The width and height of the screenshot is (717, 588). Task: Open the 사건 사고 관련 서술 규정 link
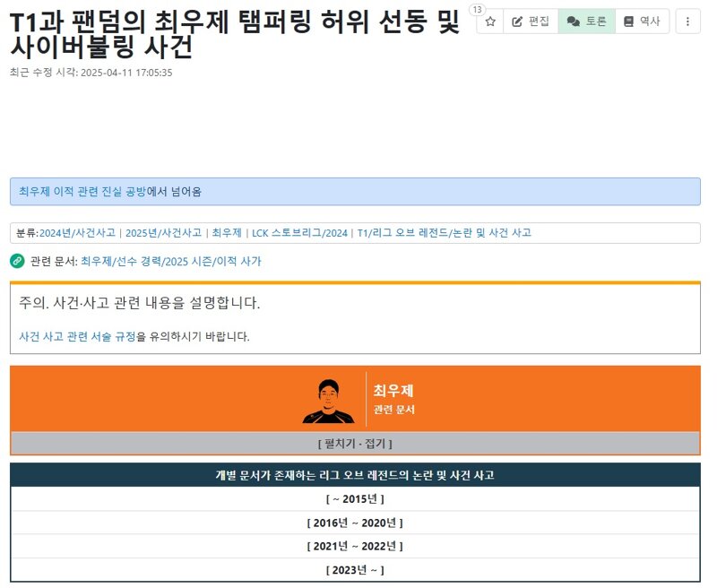pos(77,336)
